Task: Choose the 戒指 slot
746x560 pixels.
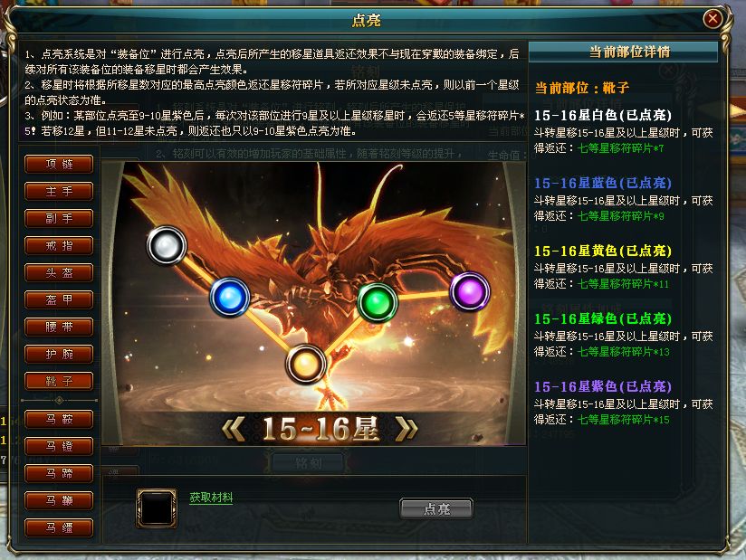Action: click(x=59, y=245)
